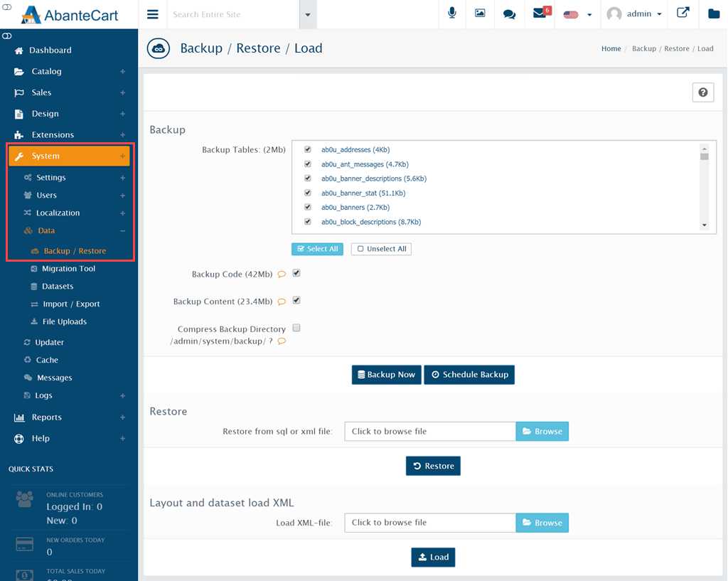
Task: Open the Migration Tool menu item
Action: click(69, 269)
